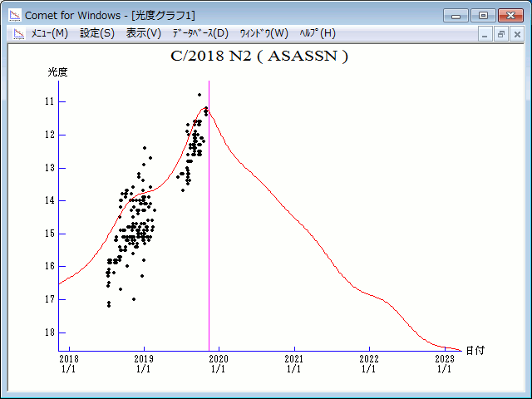Click the vertical date marker line on graph
The image size is (532, 399).
[209, 233]
